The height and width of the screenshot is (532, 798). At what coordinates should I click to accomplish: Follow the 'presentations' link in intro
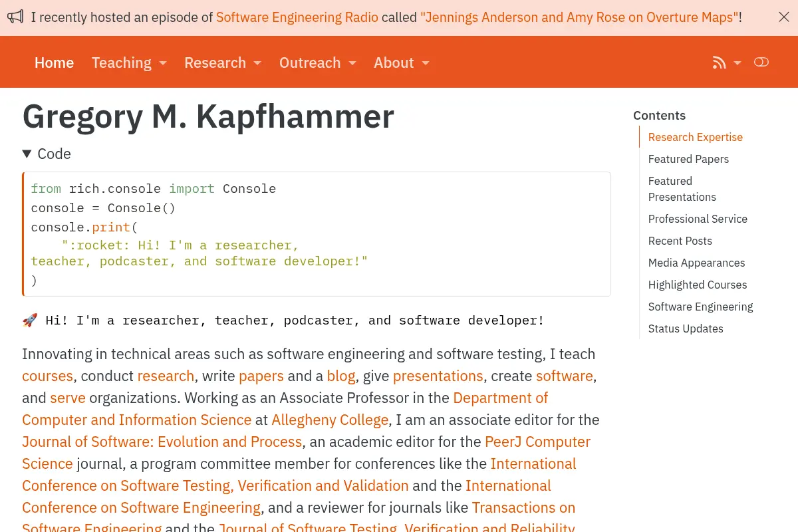click(438, 376)
